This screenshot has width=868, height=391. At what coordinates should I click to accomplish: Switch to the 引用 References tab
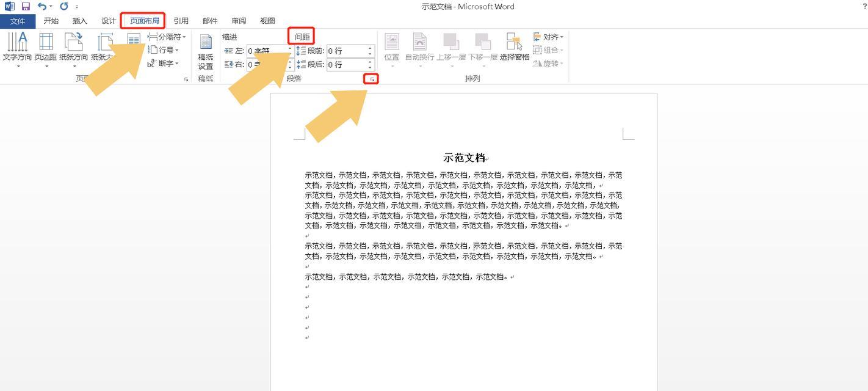[181, 21]
